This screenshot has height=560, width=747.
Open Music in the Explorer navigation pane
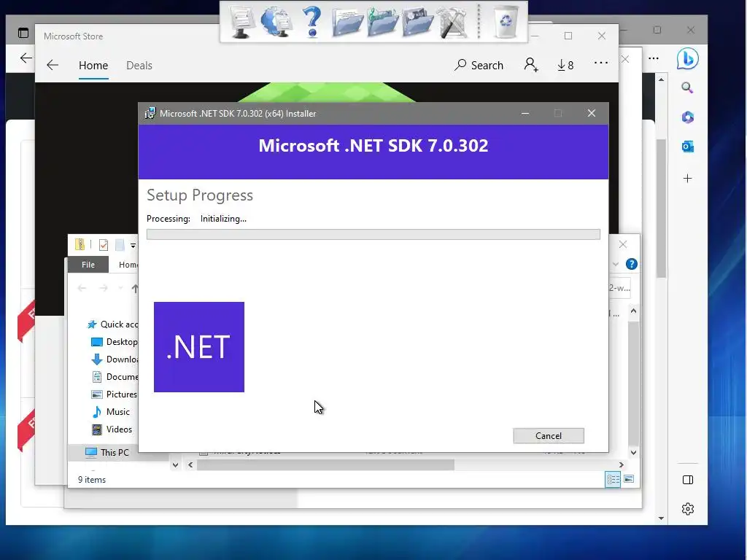pos(111,412)
